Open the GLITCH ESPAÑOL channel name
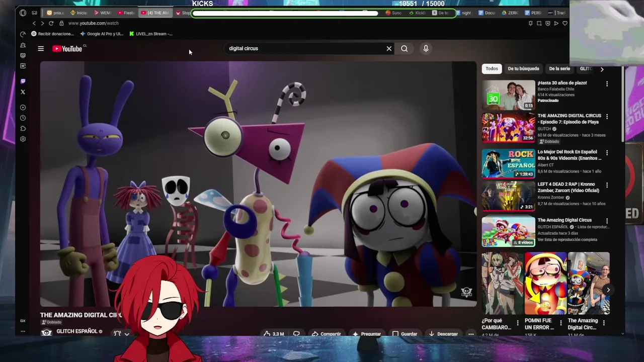Image resolution: width=644 pixels, height=362 pixels. pyautogui.click(x=76, y=331)
